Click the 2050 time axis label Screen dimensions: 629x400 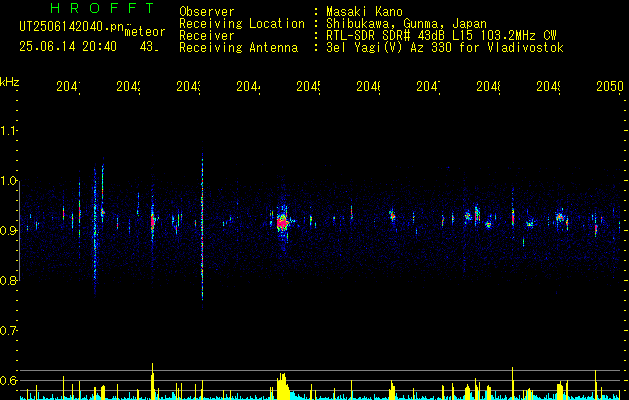pyautogui.click(x=610, y=86)
